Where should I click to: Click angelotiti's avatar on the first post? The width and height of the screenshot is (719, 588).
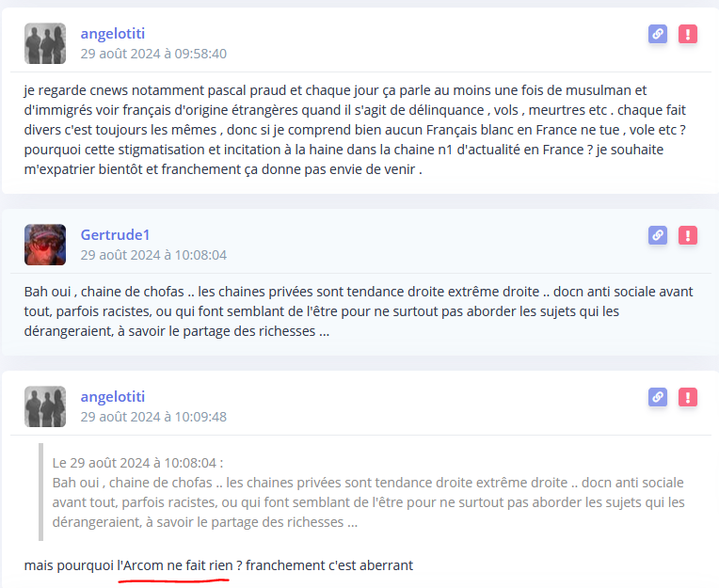pos(45,43)
